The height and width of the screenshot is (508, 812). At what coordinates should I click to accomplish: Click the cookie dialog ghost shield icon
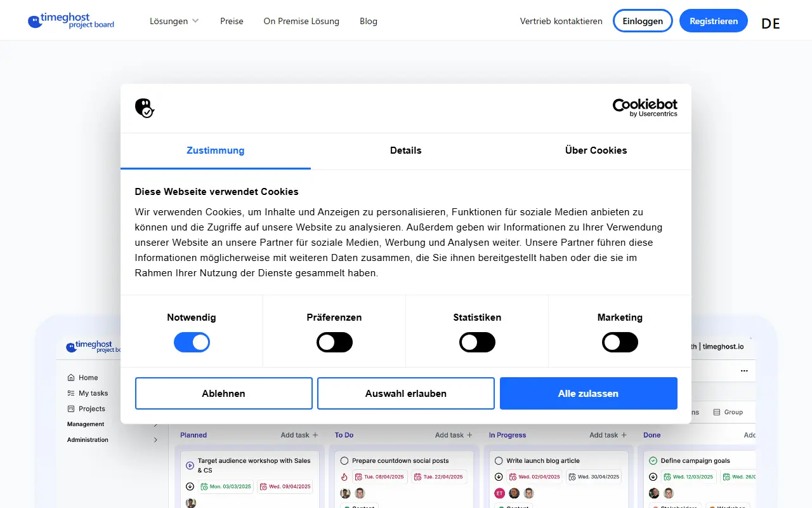pyautogui.click(x=145, y=108)
